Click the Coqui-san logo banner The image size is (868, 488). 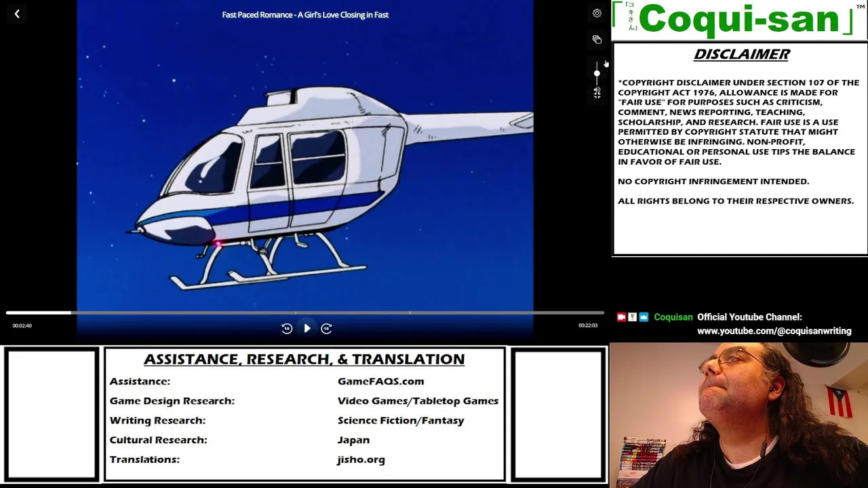(x=739, y=20)
